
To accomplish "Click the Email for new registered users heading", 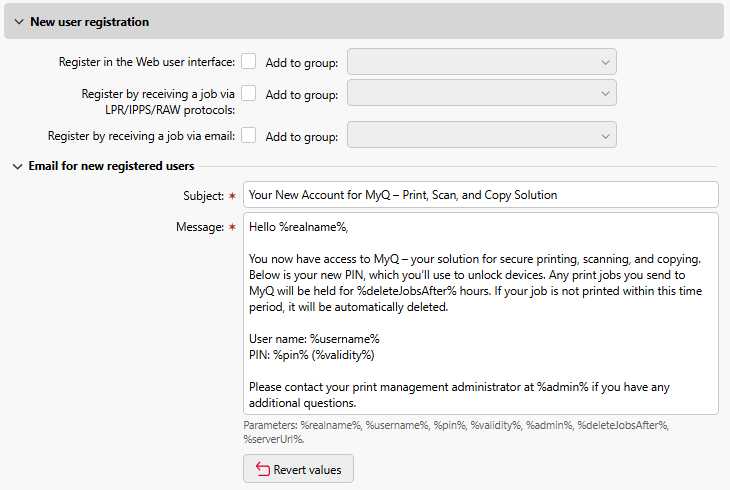I will click(111, 166).
